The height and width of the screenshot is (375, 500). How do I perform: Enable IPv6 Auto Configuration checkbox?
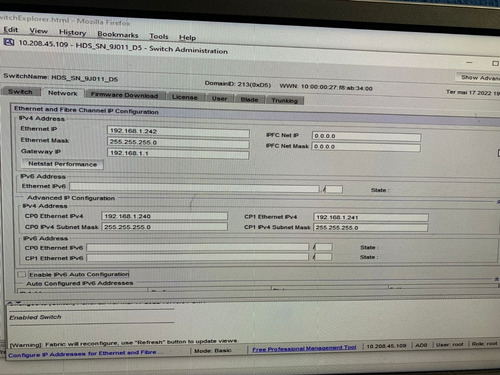pos(22,274)
